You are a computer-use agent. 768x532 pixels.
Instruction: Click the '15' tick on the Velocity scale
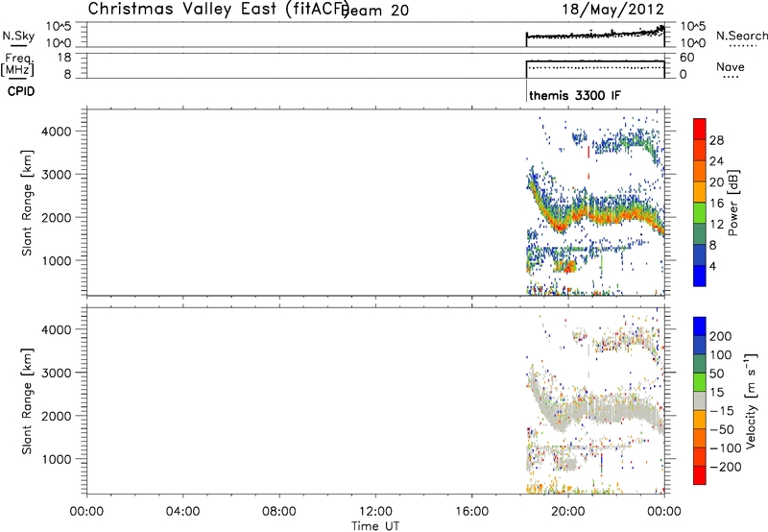(715, 392)
